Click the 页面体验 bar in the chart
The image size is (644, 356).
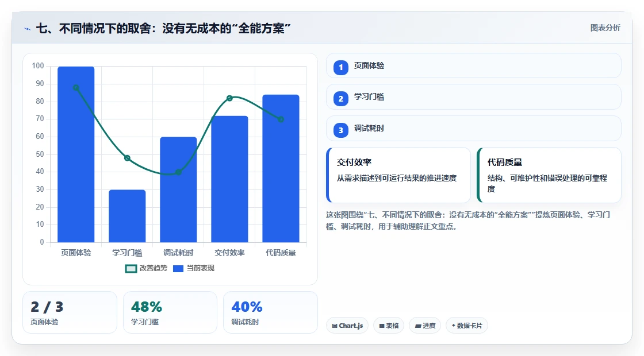[76, 154]
